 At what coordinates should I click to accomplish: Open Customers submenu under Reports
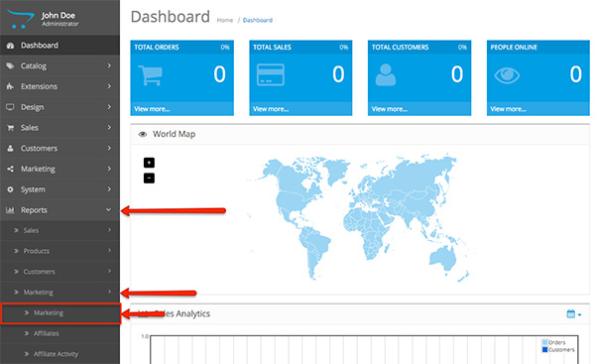[59, 272]
